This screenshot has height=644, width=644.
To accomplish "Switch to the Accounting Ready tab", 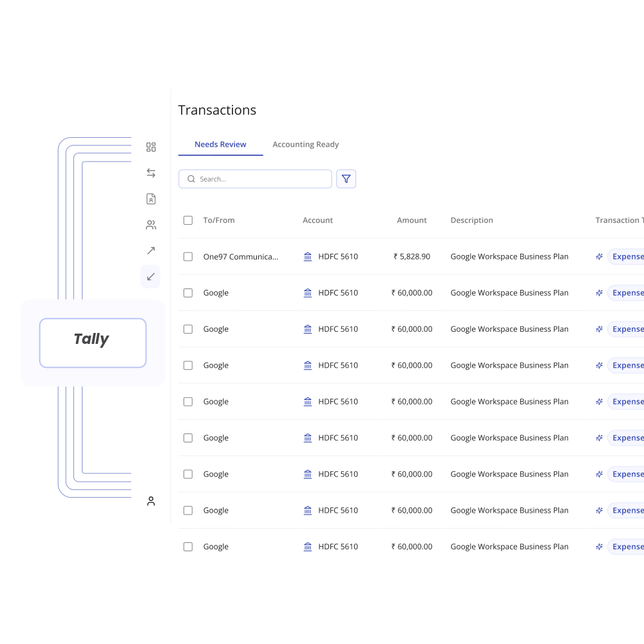I will 305,144.
